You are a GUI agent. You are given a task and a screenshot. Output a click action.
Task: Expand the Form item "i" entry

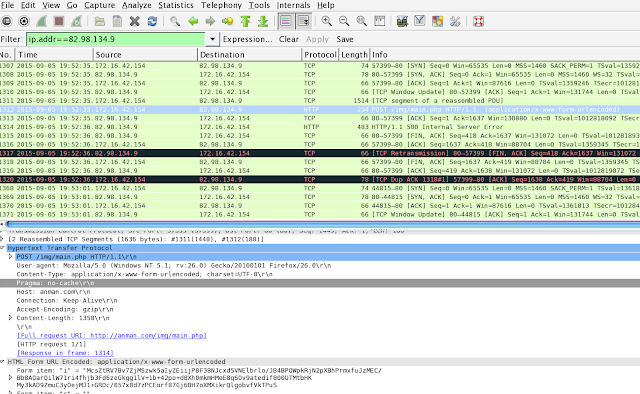(11, 378)
